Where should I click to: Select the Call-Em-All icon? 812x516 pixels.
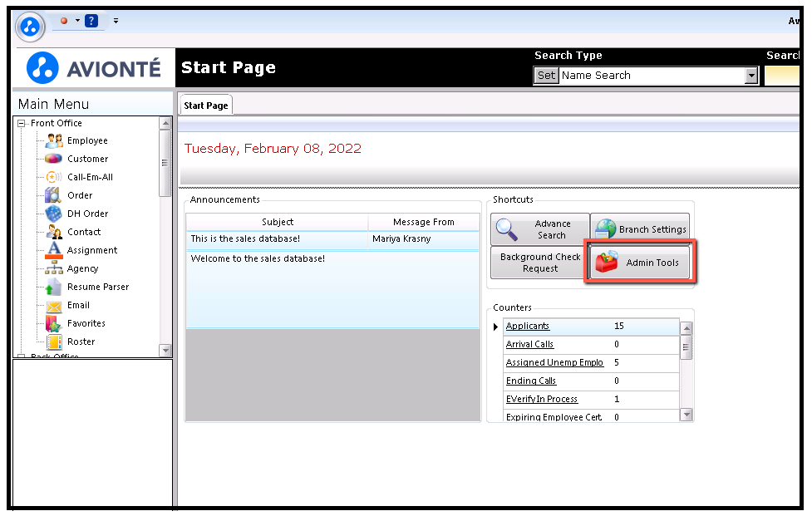(x=54, y=177)
